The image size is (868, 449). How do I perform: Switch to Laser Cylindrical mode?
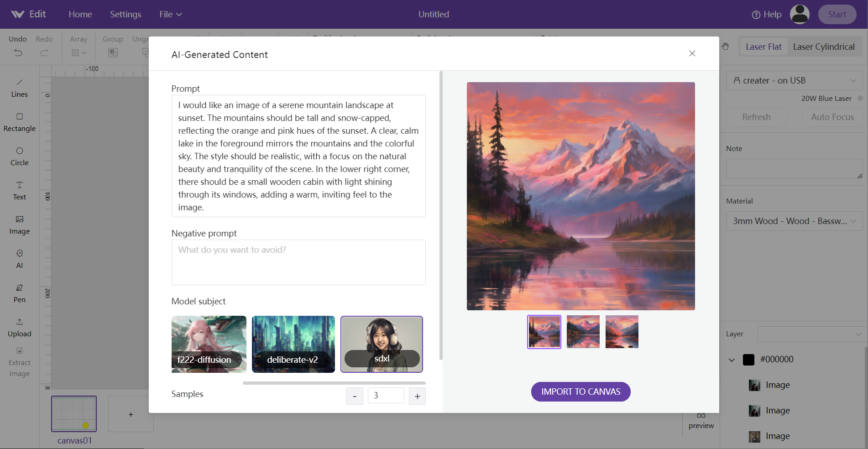point(824,47)
